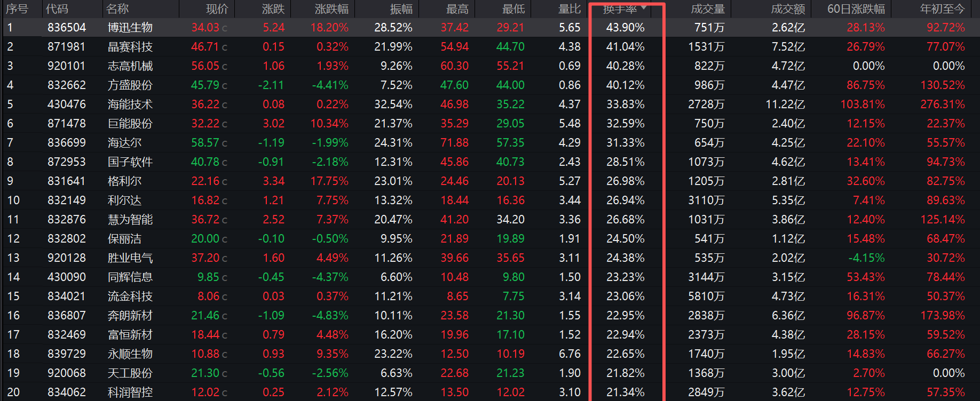980x401 pixels.
Task: Select stock name 国子软件
Action: pos(130,162)
